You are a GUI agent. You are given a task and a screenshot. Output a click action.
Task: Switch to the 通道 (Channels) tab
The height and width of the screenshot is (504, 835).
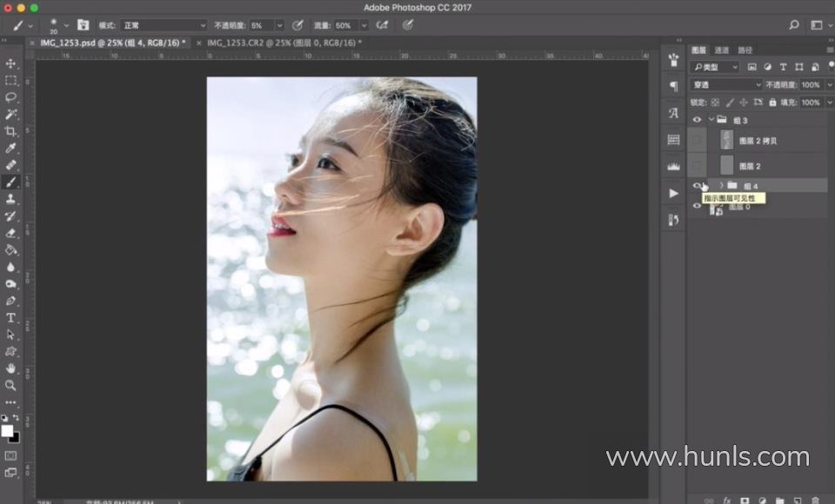722,50
